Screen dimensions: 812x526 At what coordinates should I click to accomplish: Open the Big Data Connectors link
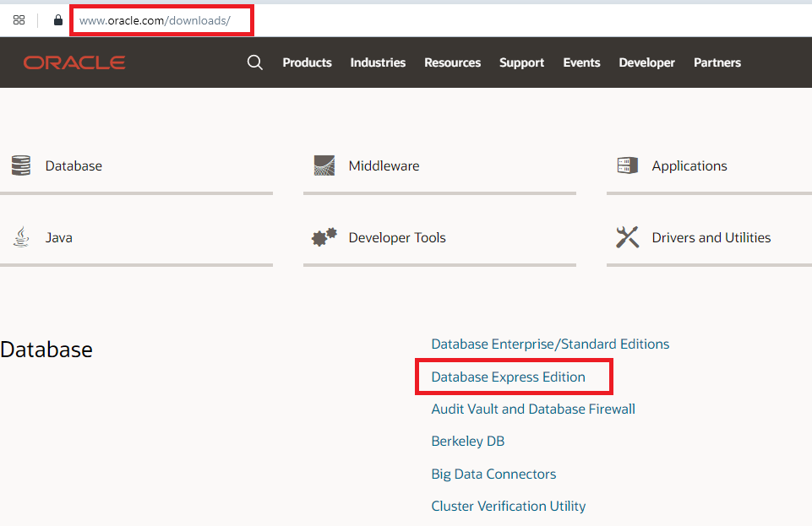pyautogui.click(x=493, y=474)
